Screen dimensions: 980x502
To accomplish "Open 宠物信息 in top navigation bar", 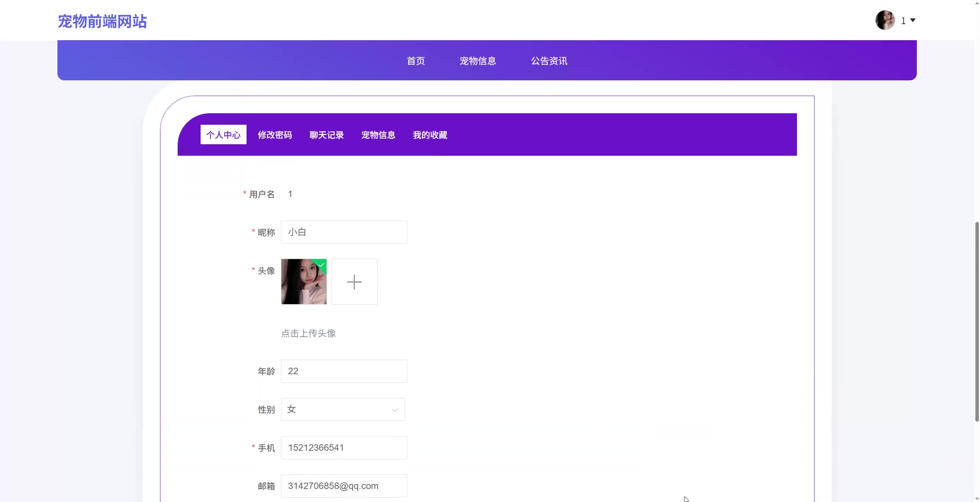I will pos(478,61).
